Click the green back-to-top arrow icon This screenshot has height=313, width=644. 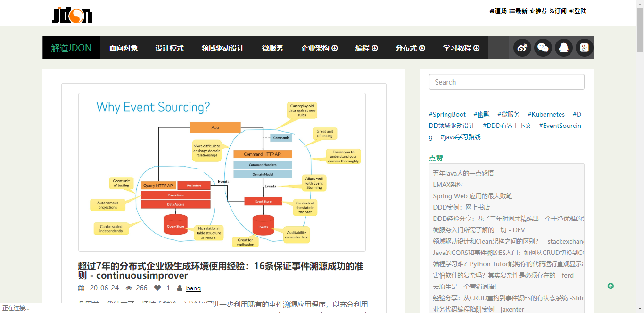[x=611, y=286]
